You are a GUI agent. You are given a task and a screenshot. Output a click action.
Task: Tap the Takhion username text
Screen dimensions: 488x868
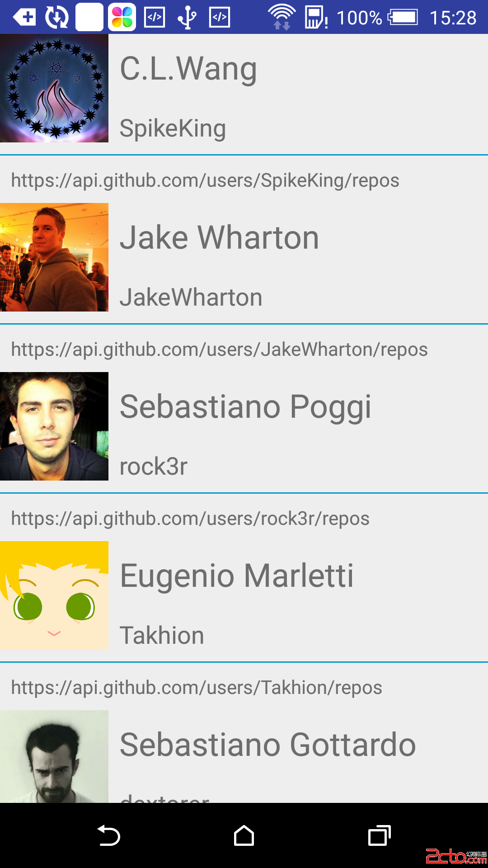162,635
